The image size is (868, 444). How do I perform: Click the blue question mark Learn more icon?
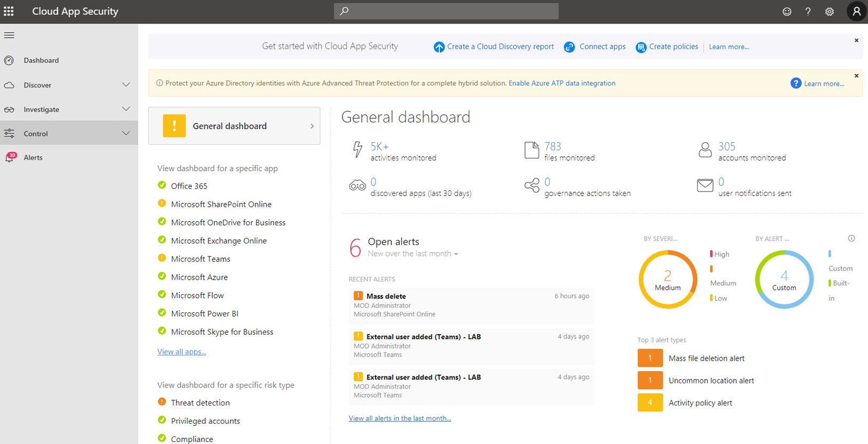point(795,83)
